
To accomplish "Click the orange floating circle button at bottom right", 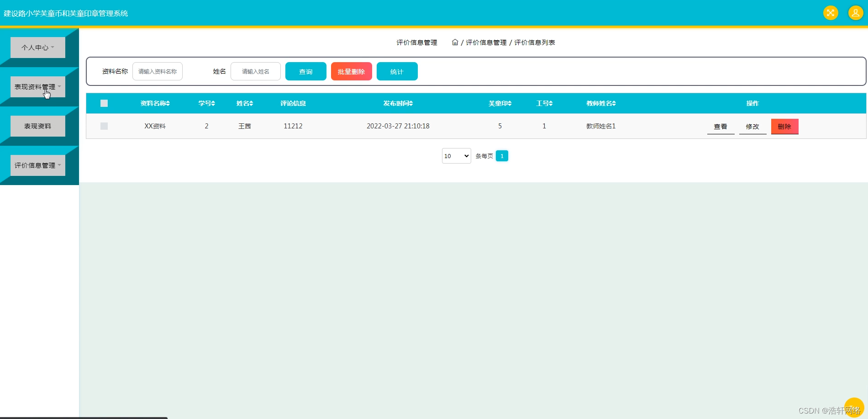I will click(854, 408).
